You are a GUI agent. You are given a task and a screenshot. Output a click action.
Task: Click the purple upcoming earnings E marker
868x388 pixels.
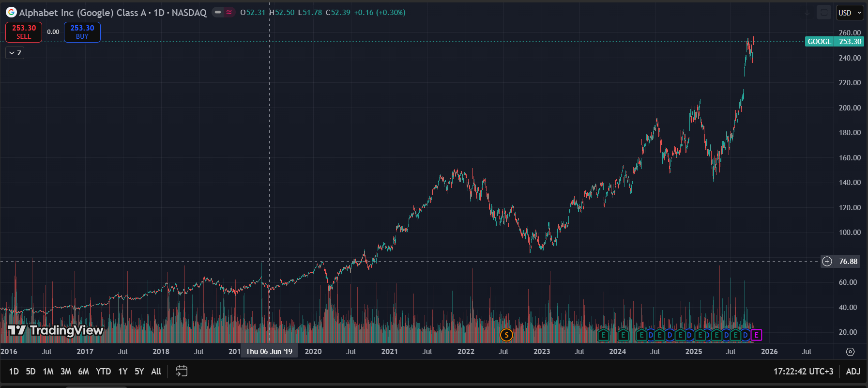[756, 335]
